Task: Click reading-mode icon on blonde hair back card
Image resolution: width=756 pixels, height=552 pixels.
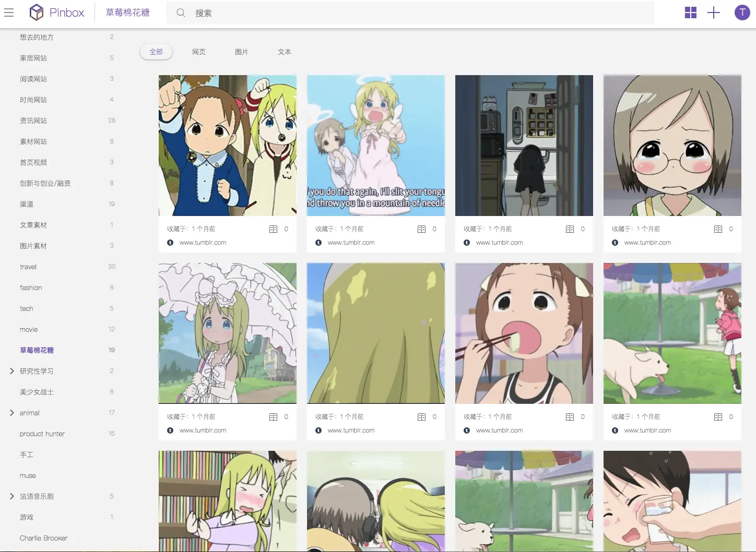Action: pyautogui.click(x=421, y=417)
